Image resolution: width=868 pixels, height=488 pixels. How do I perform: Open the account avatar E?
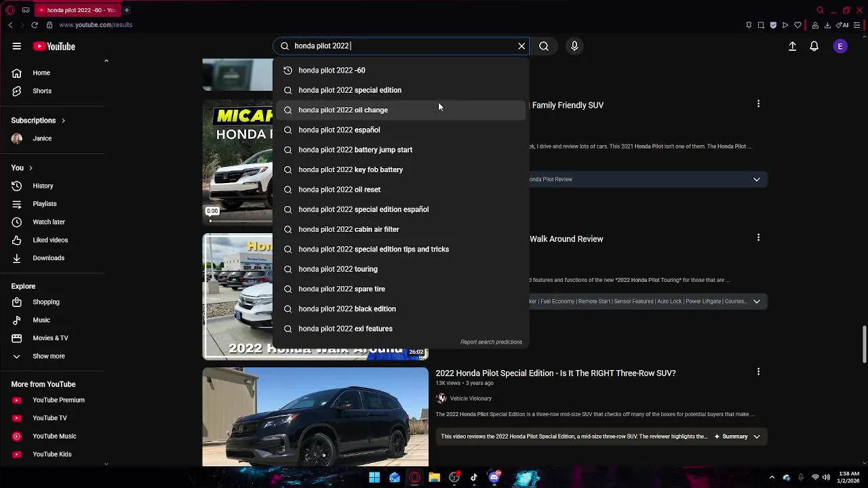pos(840,46)
